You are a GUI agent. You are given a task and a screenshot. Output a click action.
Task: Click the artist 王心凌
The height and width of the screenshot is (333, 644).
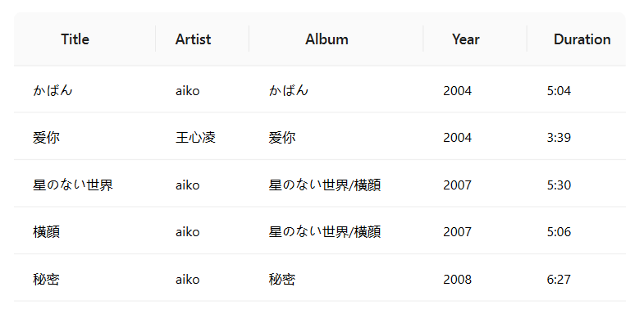point(195,137)
